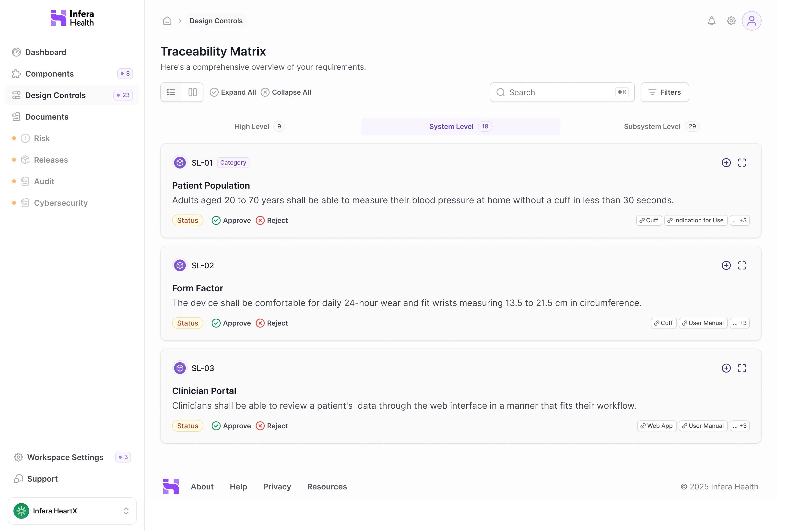Switch to High Level tab

(x=260, y=126)
